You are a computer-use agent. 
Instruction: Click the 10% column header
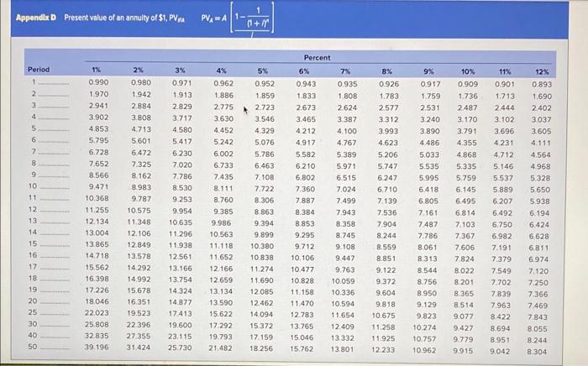tap(468, 71)
